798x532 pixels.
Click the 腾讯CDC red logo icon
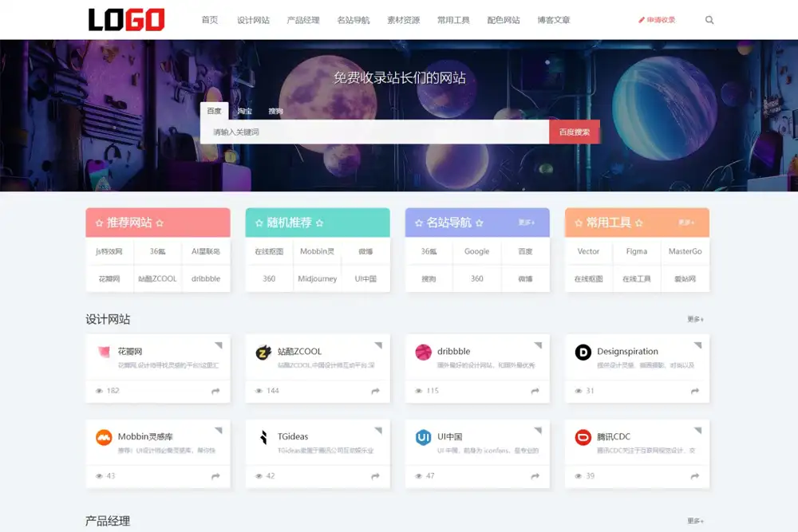tap(583, 437)
